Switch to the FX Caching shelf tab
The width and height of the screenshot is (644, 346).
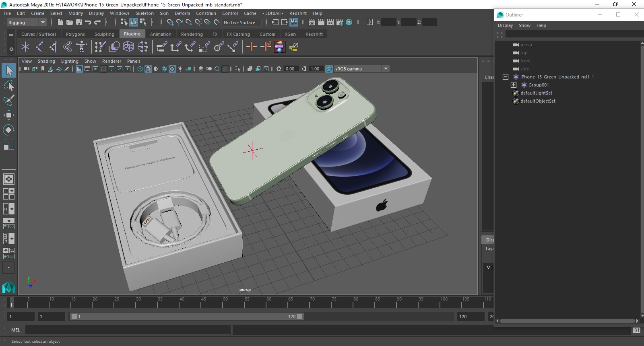click(238, 34)
